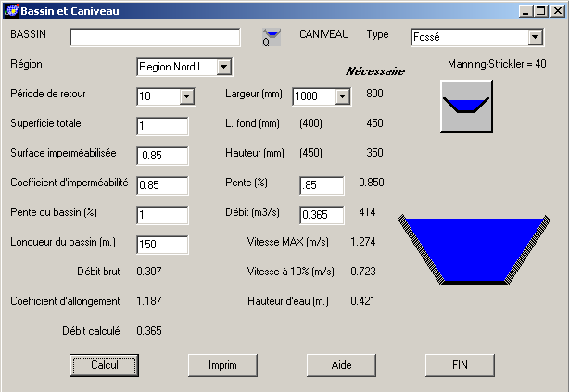Click the Coefficient d'allongement value 1.187
The height and width of the screenshot is (392, 569).
tap(149, 301)
